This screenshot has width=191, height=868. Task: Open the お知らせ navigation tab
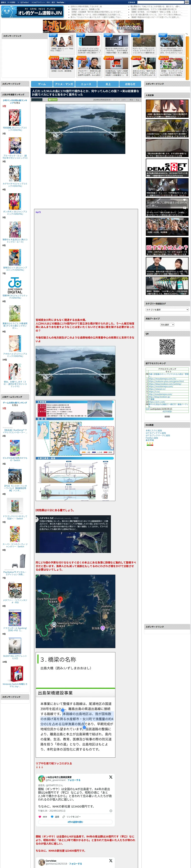coord(130,84)
